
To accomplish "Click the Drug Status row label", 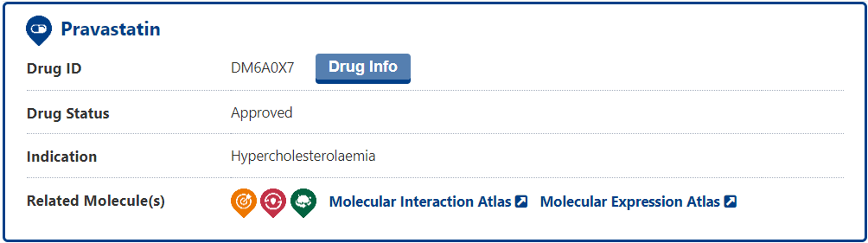I will tap(68, 114).
